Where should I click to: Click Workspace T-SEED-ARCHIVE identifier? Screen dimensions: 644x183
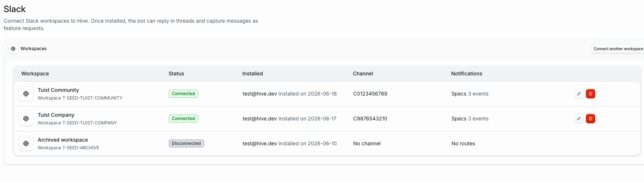point(68,148)
